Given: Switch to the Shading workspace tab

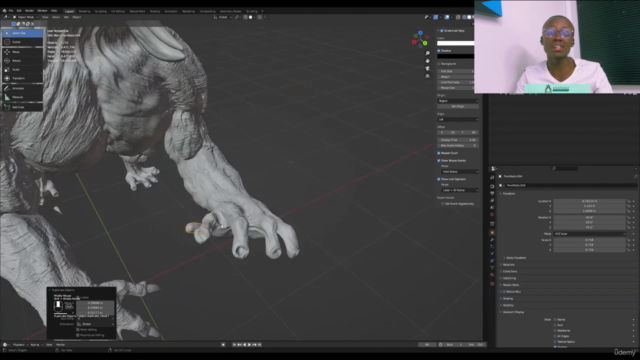Looking at the screenshot, I should click(155, 11).
